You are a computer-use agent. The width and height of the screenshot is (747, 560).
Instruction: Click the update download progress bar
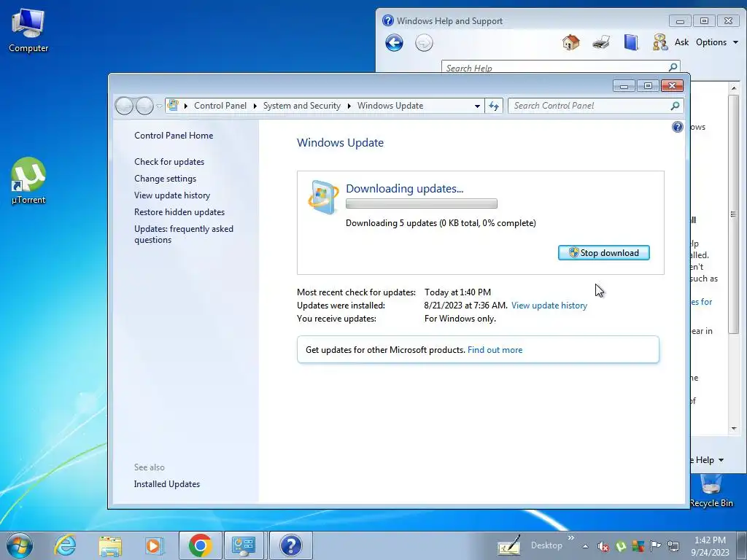click(421, 204)
